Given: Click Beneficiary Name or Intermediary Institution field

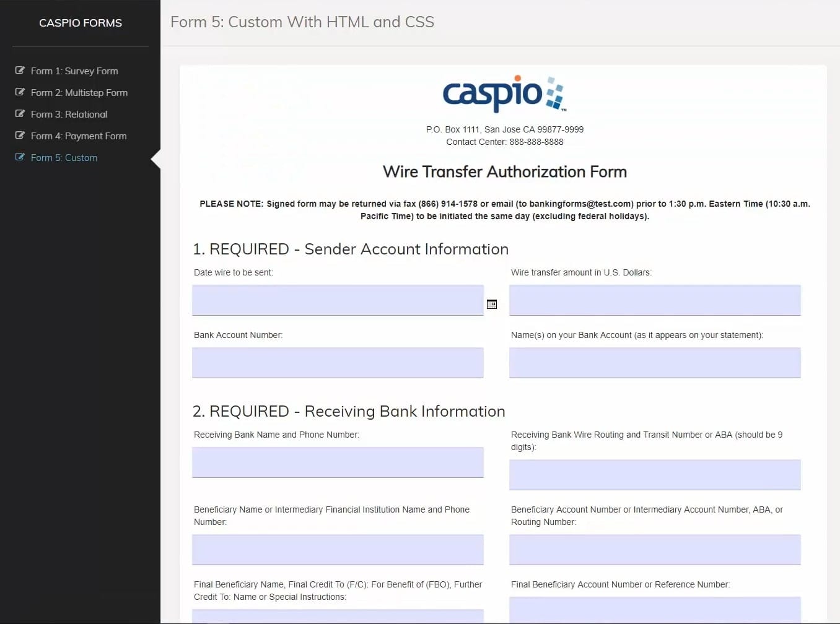Looking at the screenshot, I should [x=338, y=550].
